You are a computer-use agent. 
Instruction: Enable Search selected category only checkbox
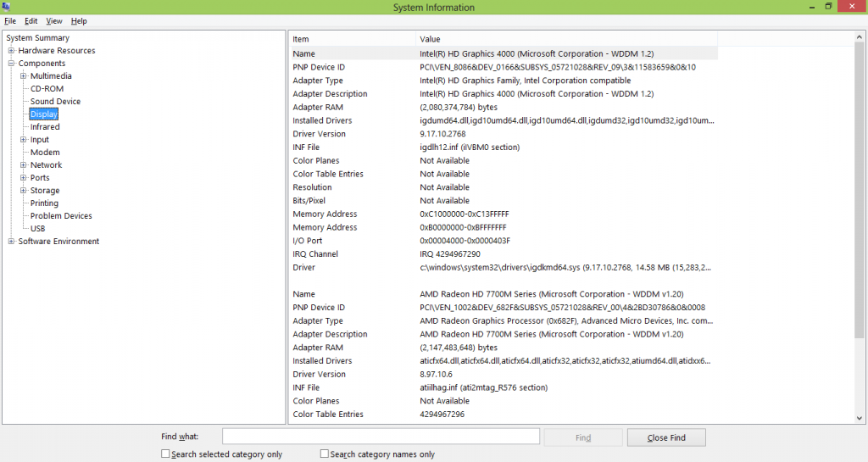tap(165, 454)
